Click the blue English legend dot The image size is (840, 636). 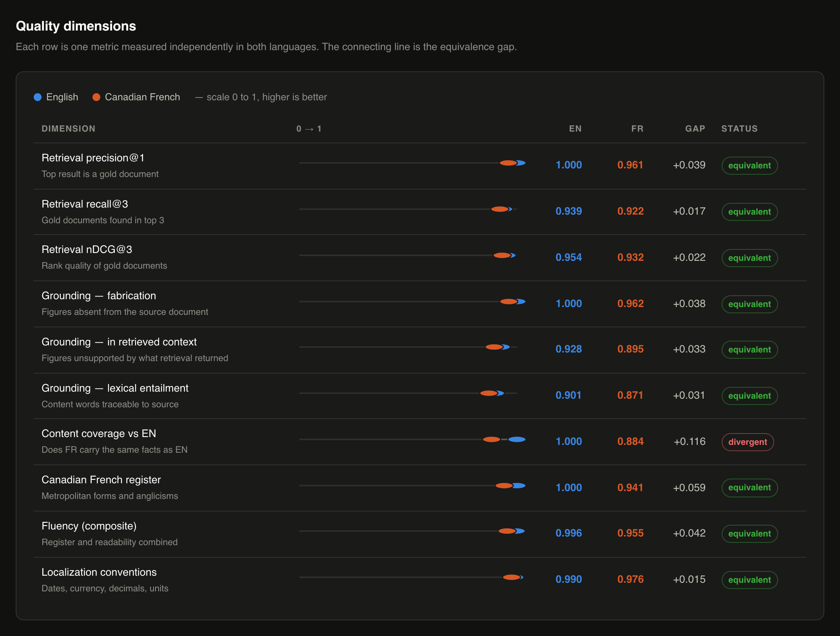pos(38,97)
